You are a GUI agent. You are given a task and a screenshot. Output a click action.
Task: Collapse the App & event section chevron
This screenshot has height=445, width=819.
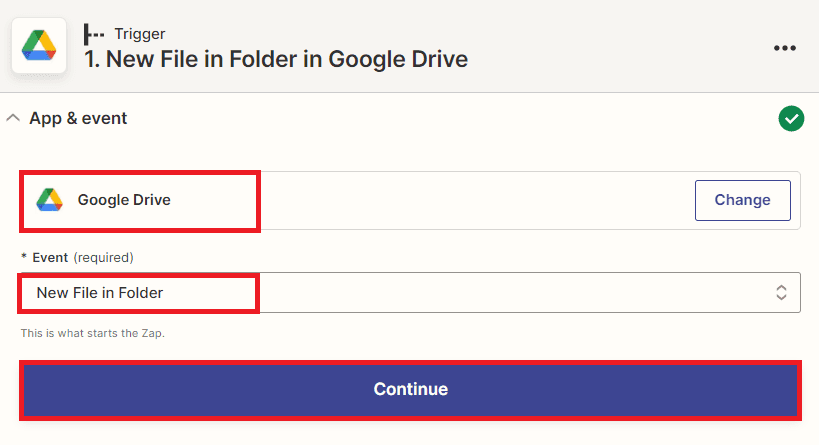pyautogui.click(x=13, y=118)
